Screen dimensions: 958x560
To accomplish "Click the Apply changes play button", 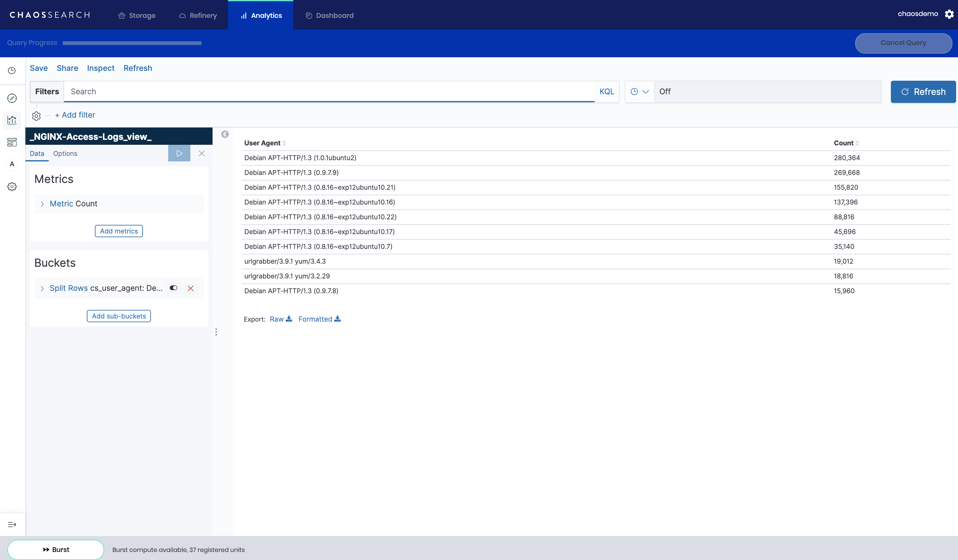I will pyautogui.click(x=179, y=153).
